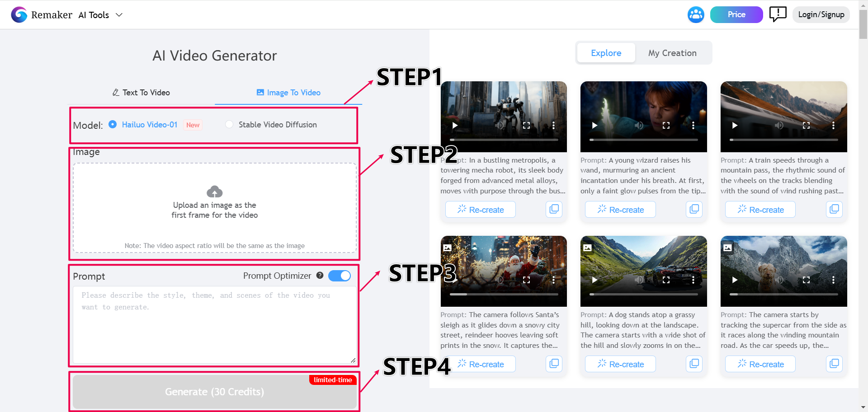868x412 pixels.
Task: Click the upload cloud icon
Action: click(x=215, y=192)
